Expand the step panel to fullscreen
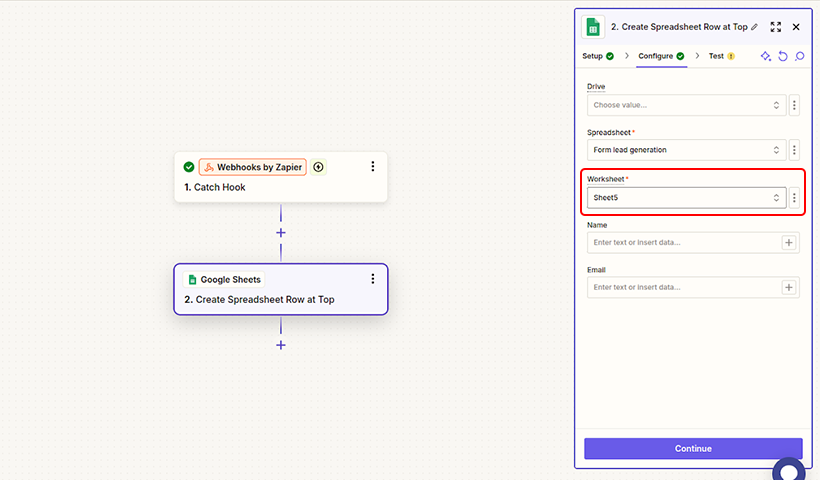The height and width of the screenshot is (480, 820). coord(776,27)
